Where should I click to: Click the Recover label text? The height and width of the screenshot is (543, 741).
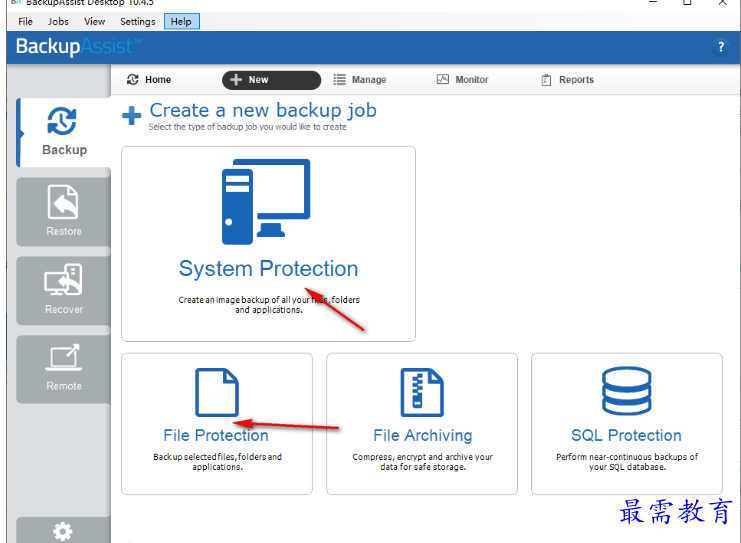pos(64,310)
